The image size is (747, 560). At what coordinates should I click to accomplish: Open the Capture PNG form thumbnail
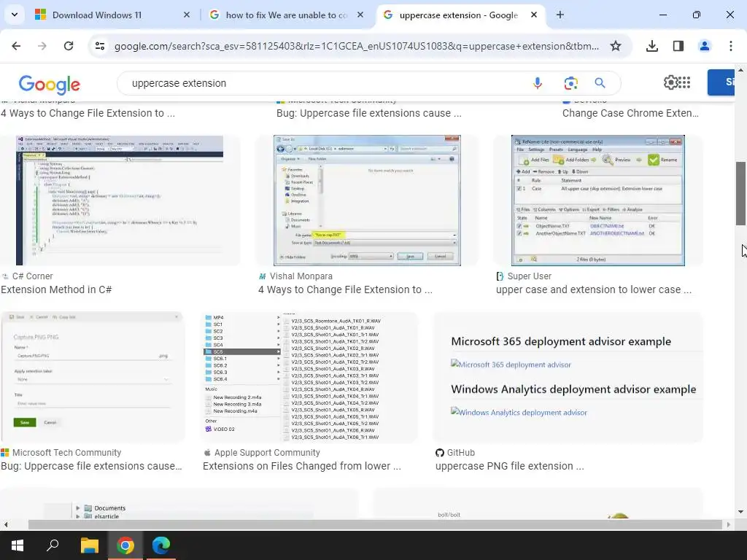point(93,377)
